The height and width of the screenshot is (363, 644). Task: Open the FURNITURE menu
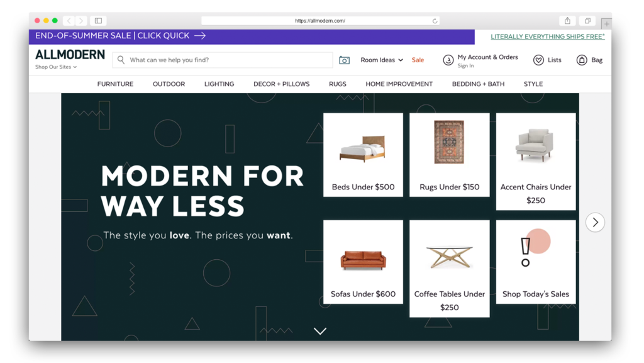click(116, 84)
